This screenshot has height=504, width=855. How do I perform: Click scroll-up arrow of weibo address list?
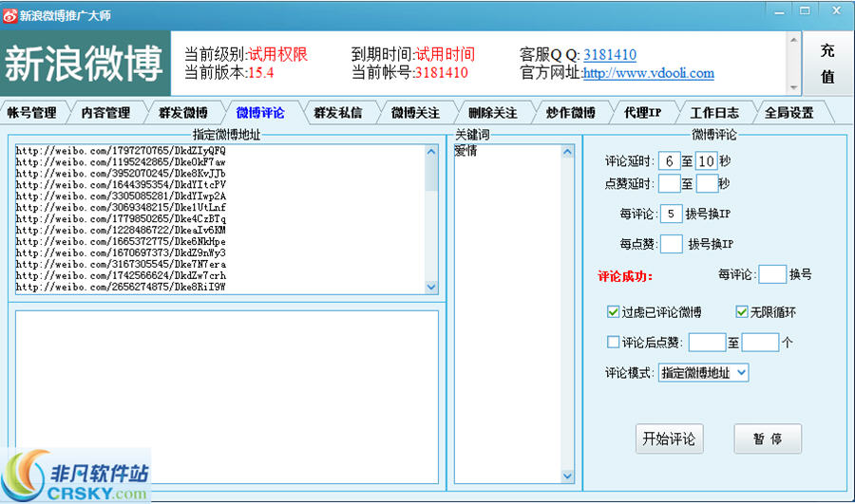(431, 152)
